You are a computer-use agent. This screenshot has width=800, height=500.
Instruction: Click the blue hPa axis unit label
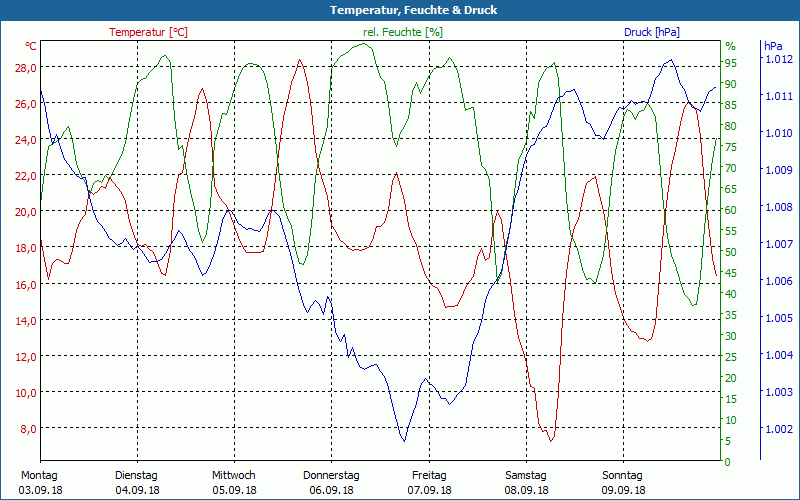(773, 46)
